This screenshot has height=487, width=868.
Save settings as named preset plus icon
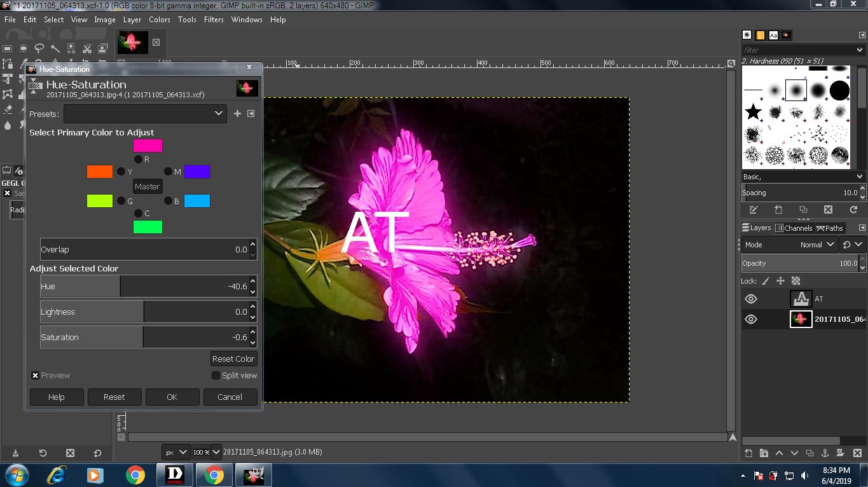pyautogui.click(x=237, y=114)
